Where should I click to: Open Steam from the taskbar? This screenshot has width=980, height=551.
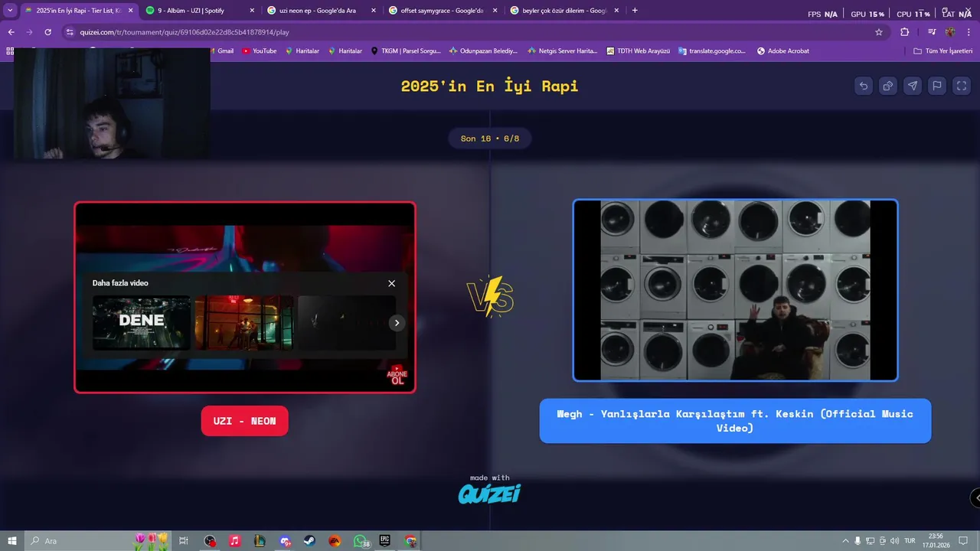pos(310,541)
